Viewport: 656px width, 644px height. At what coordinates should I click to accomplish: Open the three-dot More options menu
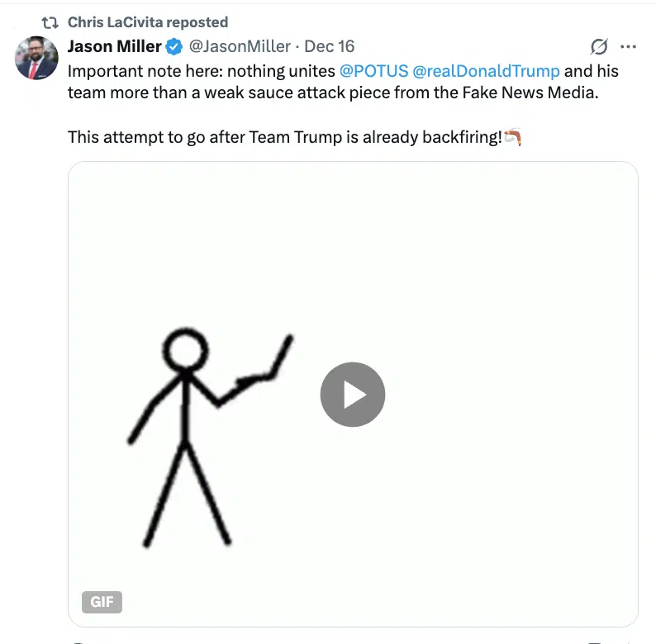click(629, 47)
